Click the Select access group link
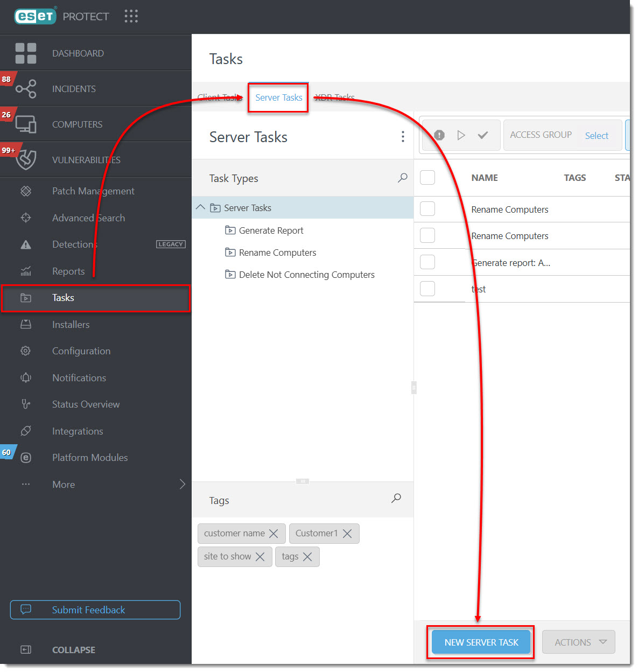Viewport: 638px width, 672px height. coord(597,136)
